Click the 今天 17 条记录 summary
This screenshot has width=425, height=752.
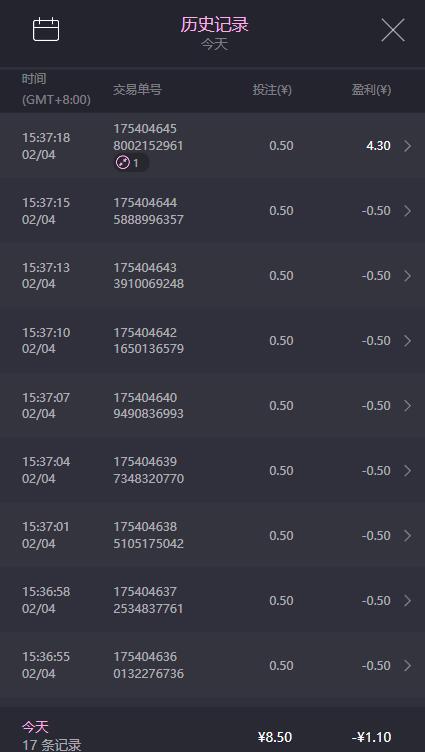51,736
